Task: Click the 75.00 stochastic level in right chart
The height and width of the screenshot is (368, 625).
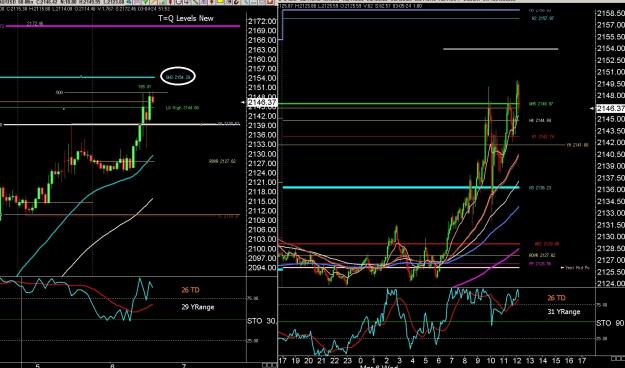Action: (x=602, y=305)
